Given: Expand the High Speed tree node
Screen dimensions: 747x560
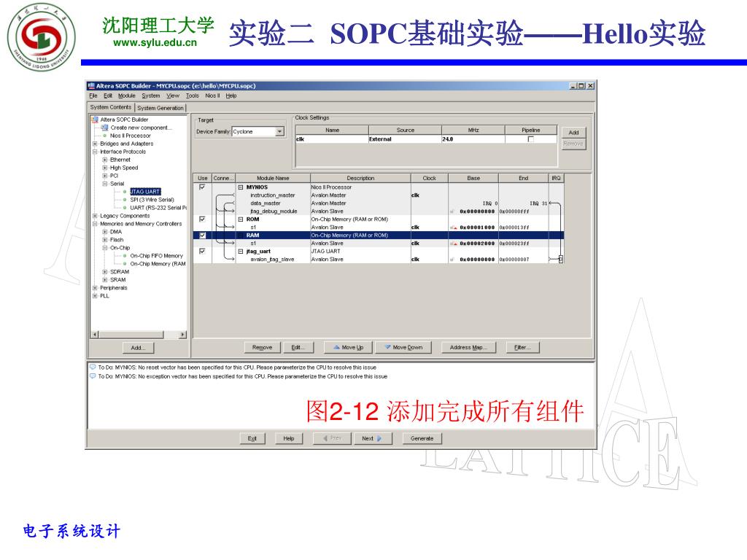Looking at the screenshot, I should point(105,168).
